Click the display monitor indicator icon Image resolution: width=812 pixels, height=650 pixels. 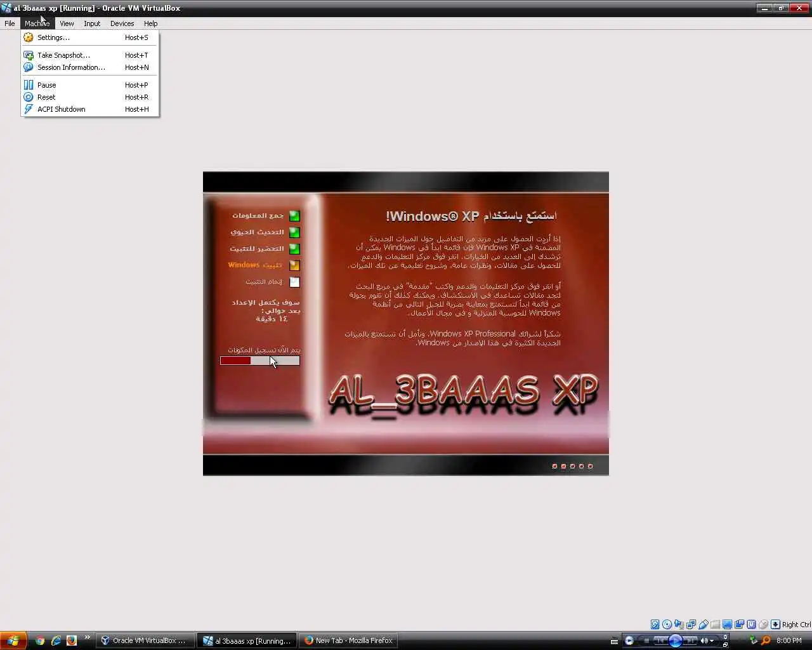pos(727,625)
